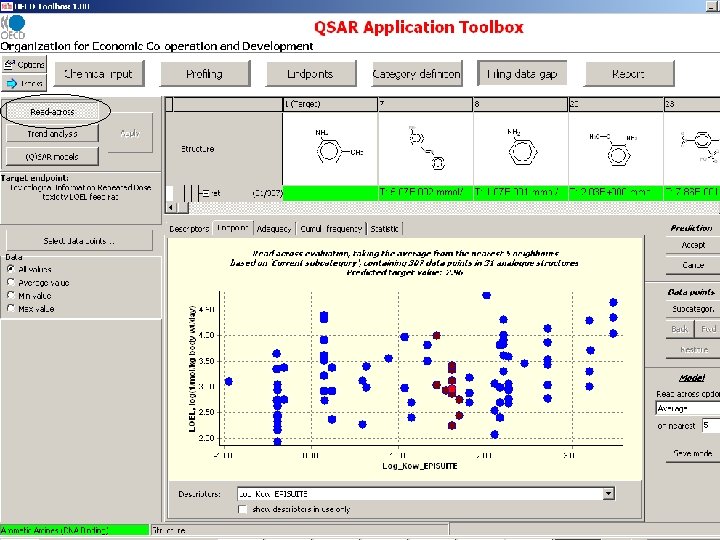Click the leftmost blue data point near 3.1
This screenshot has width=720, height=540.
(229, 382)
